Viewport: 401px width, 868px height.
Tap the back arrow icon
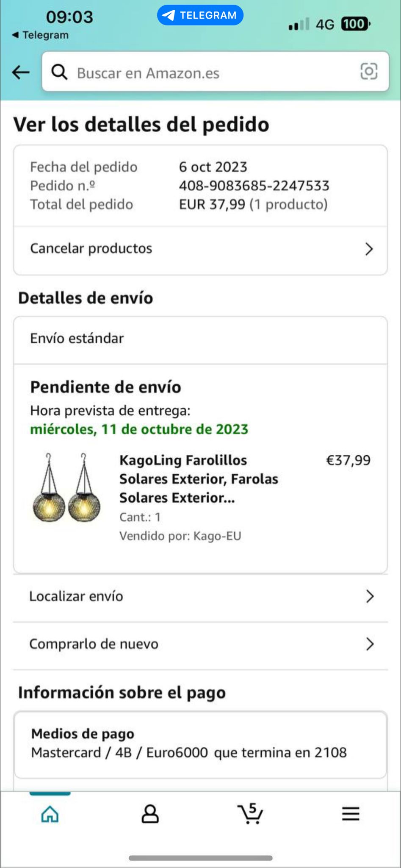pyautogui.click(x=20, y=72)
